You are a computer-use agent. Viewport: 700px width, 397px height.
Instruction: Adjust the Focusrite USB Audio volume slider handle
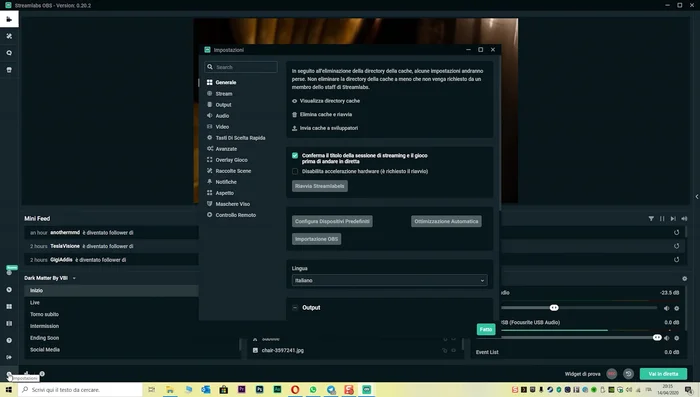coord(657,338)
